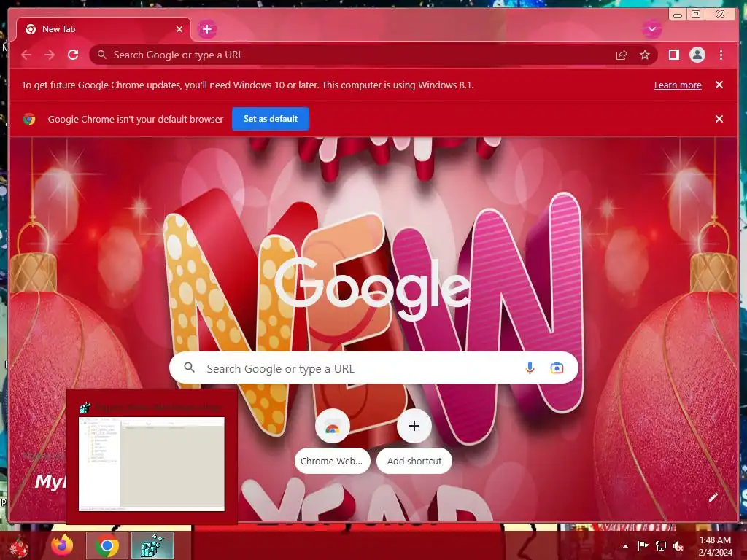Open Chrome's three-dot menu

click(x=721, y=55)
